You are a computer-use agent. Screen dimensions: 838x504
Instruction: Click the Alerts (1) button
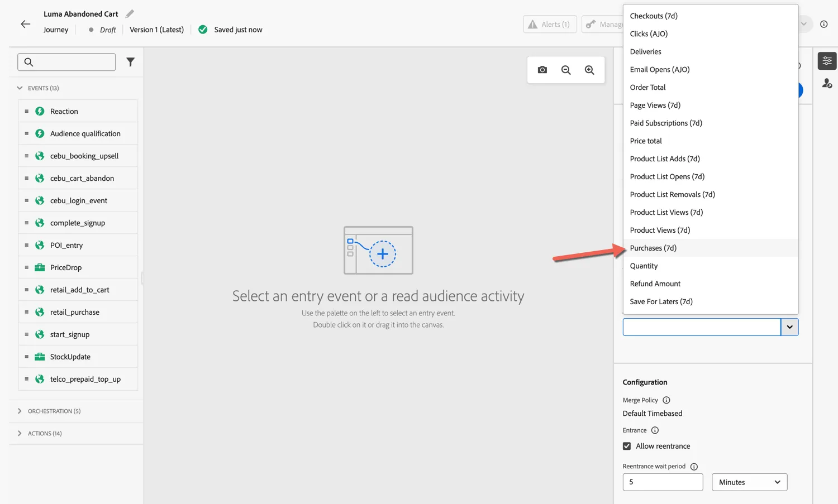coord(550,24)
